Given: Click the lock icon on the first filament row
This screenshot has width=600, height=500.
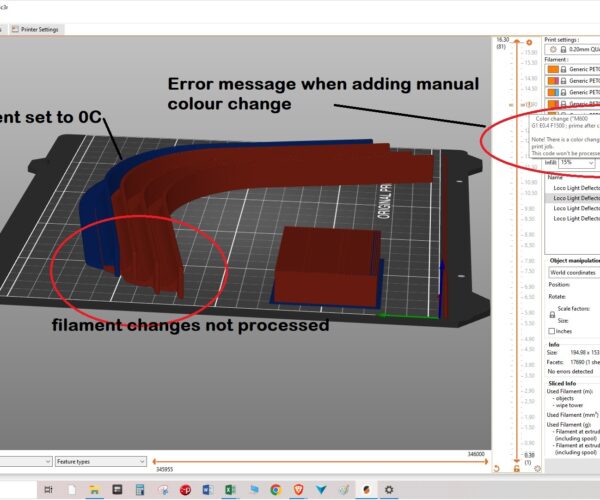Looking at the screenshot, I should [x=563, y=70].
